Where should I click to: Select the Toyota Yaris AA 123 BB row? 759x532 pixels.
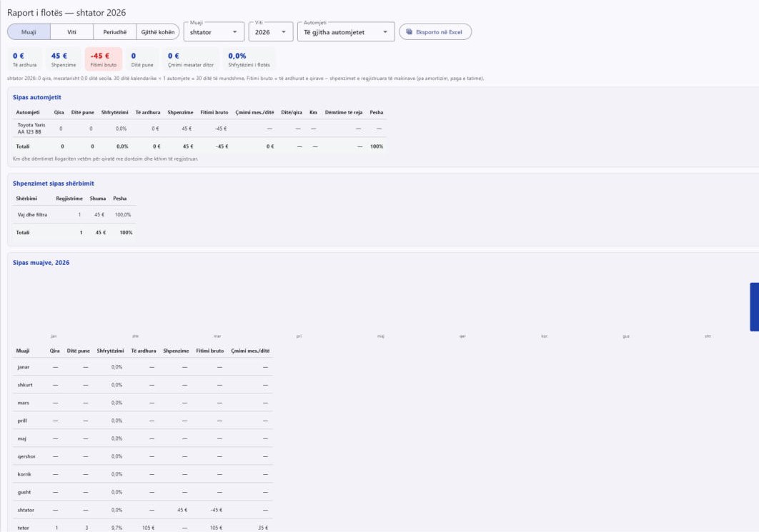(x=199, y=129)
